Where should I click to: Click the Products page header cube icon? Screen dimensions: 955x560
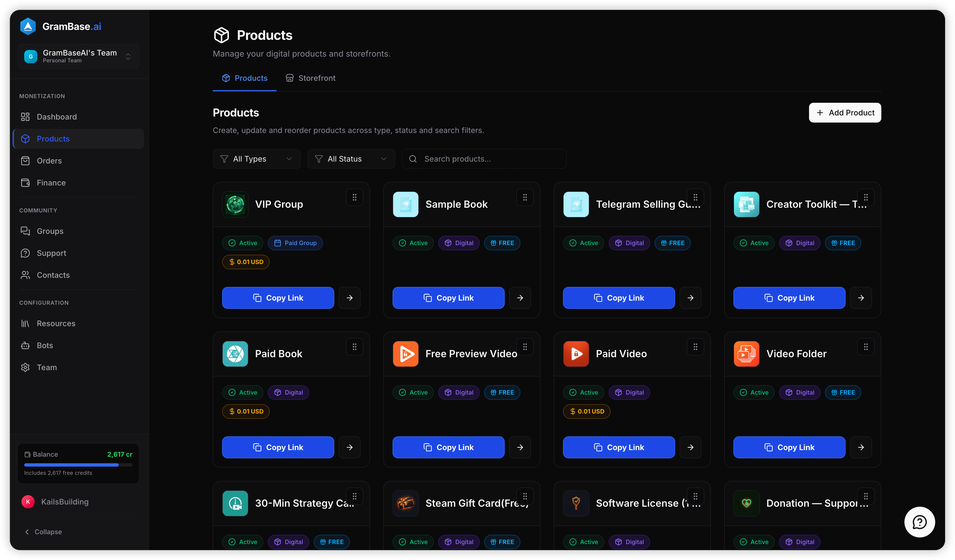pos(221,35)
